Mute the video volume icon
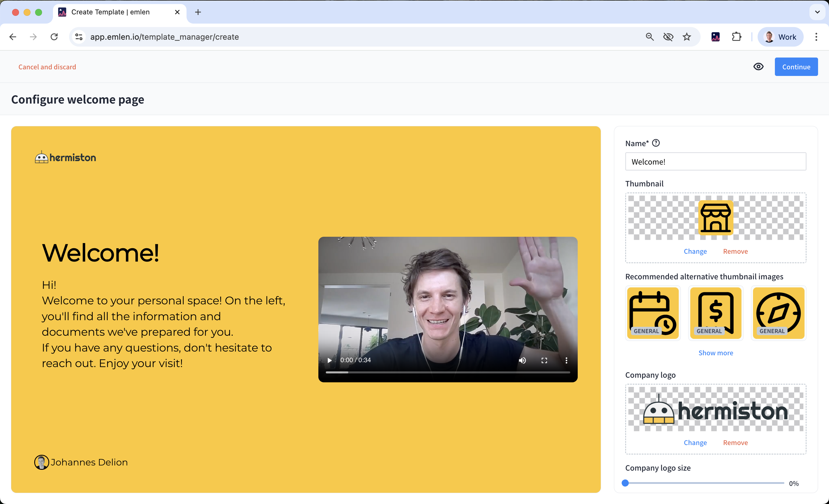Screen dimensions: 829x504 pos(522,360)
